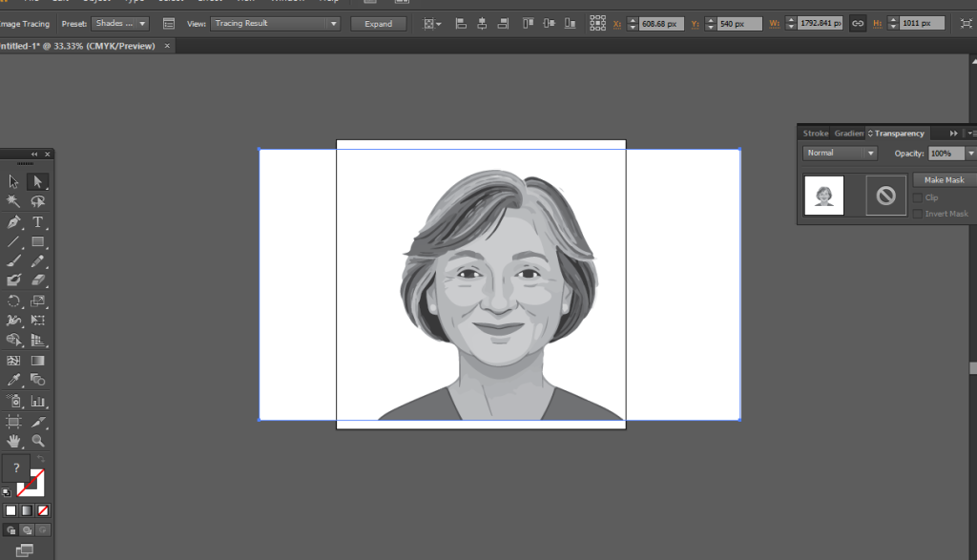Select the Shape Builder tool
Image resolution: width=977 pixels, height=560 pixels.
click(x=13, y=341)
